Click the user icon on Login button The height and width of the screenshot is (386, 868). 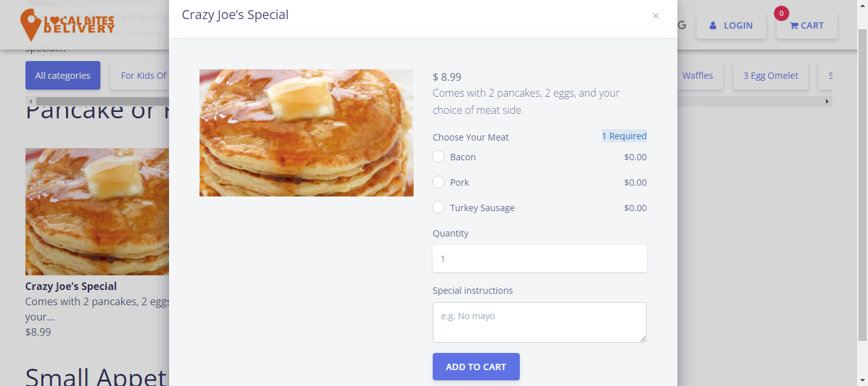[x=713, y=26]
